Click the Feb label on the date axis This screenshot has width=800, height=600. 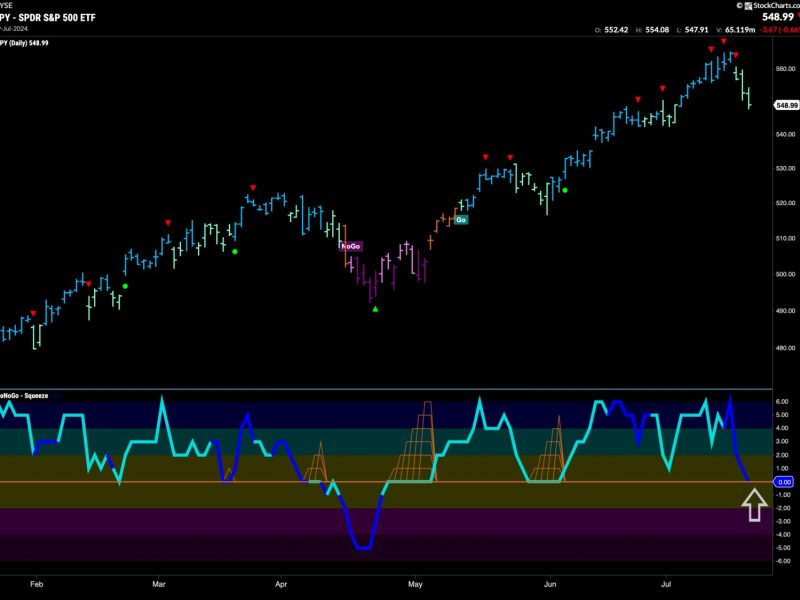click(37, 584)
